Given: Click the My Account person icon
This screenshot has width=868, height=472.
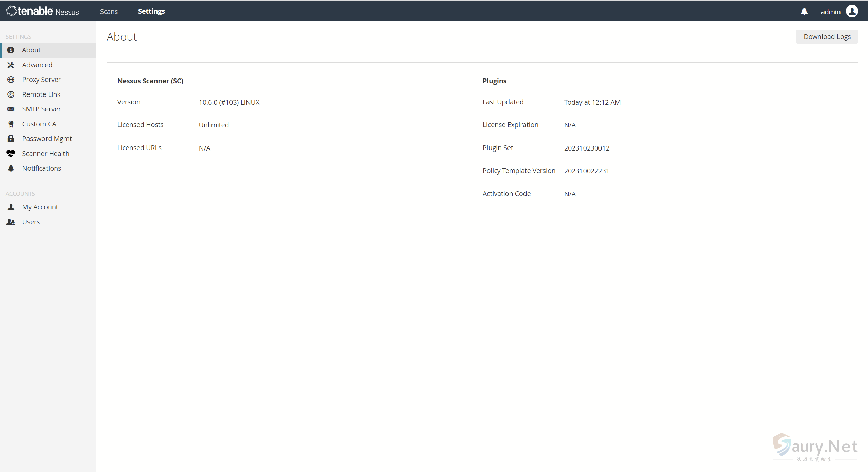Looking at the screenshot, I should pyautogui.click(x=11, y=207).
